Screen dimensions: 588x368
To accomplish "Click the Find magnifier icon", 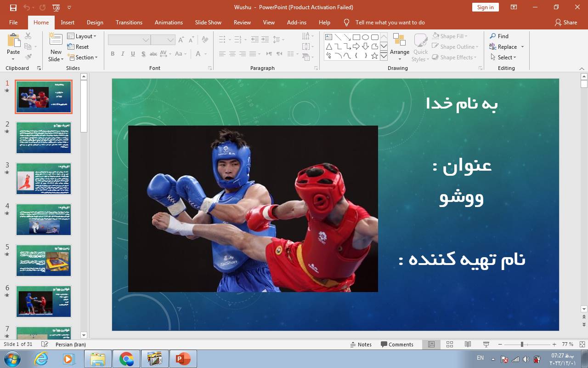I will click(493, 36).
